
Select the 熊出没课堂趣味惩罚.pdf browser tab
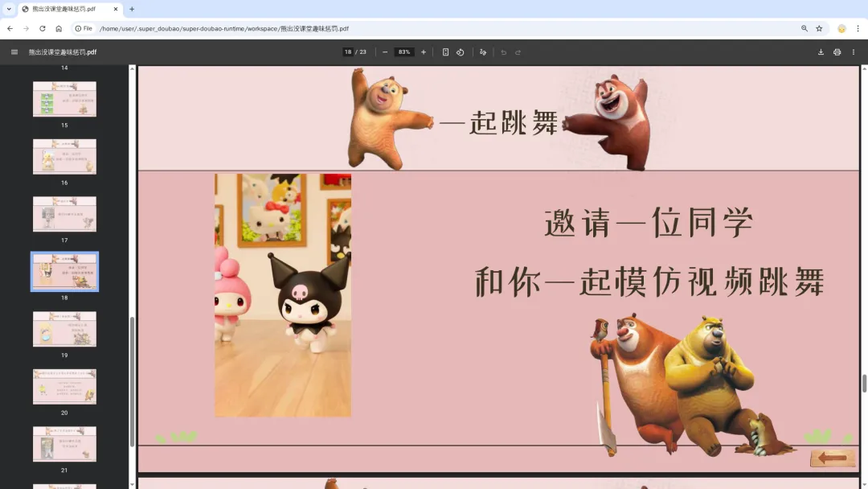click(70, 9)
